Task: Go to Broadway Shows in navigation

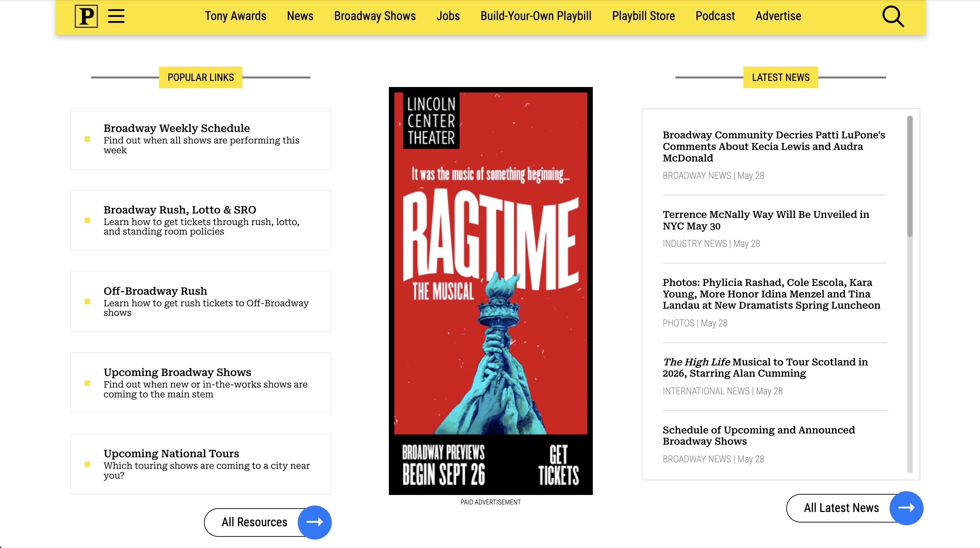Action: (x=375, y=16)
